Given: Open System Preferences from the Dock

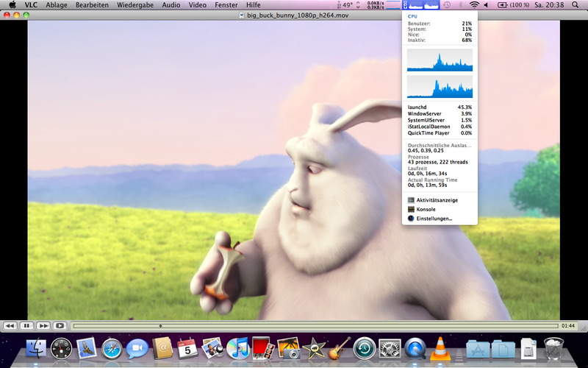Looking at the screenshot, I should tap(390, 348).
